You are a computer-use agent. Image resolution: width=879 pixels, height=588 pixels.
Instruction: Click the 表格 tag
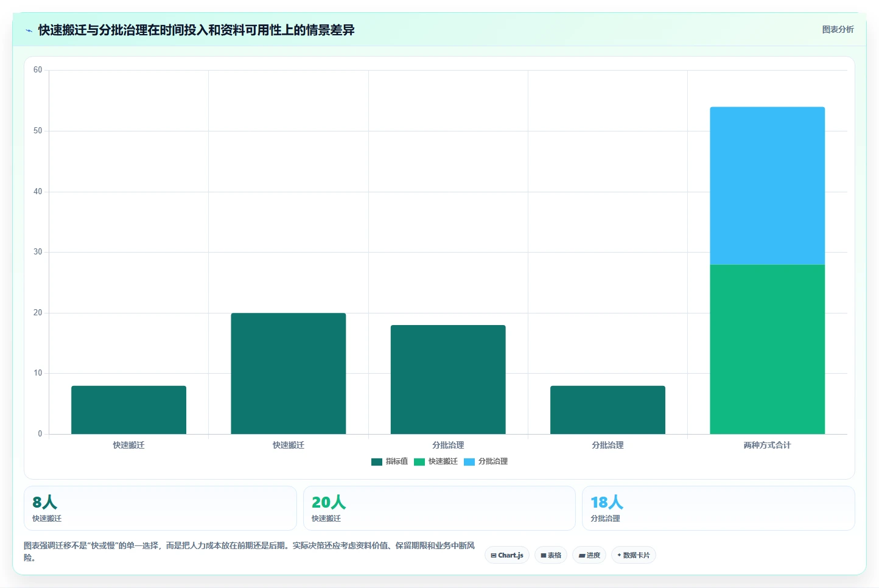pos(551,555)
